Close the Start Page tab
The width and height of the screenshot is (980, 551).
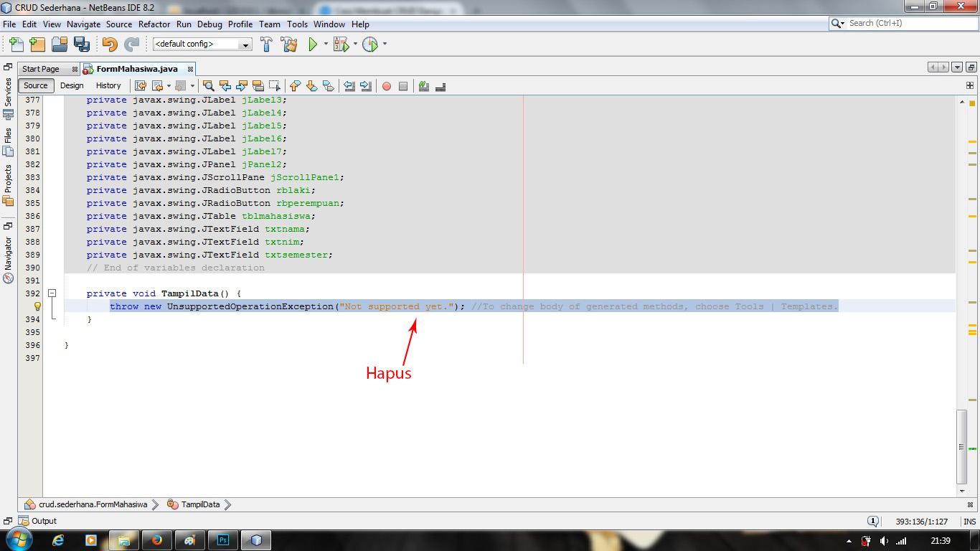pyautogui.click(x=75, y=70)
